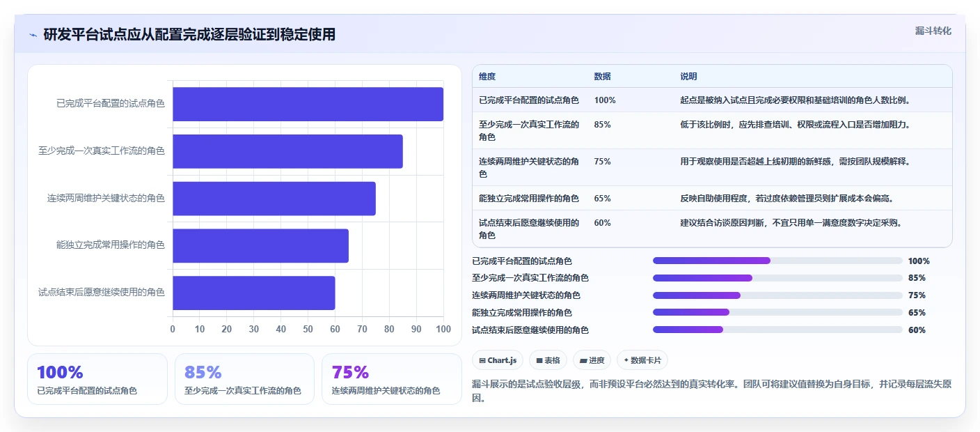This screenshot has height=432, width=980.
Task: Click the 100% progress bar for 已完成平台配置
Action: [x=777, y=261]
